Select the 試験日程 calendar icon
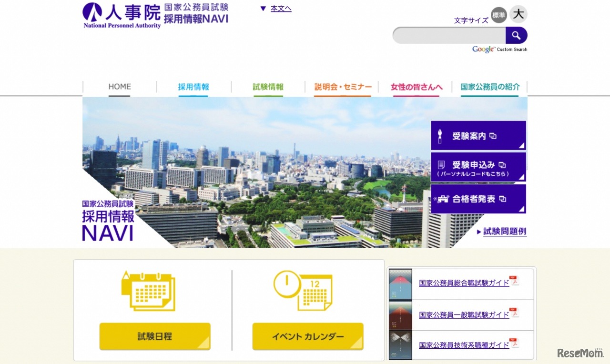The image size is (610, 364). 149,292
